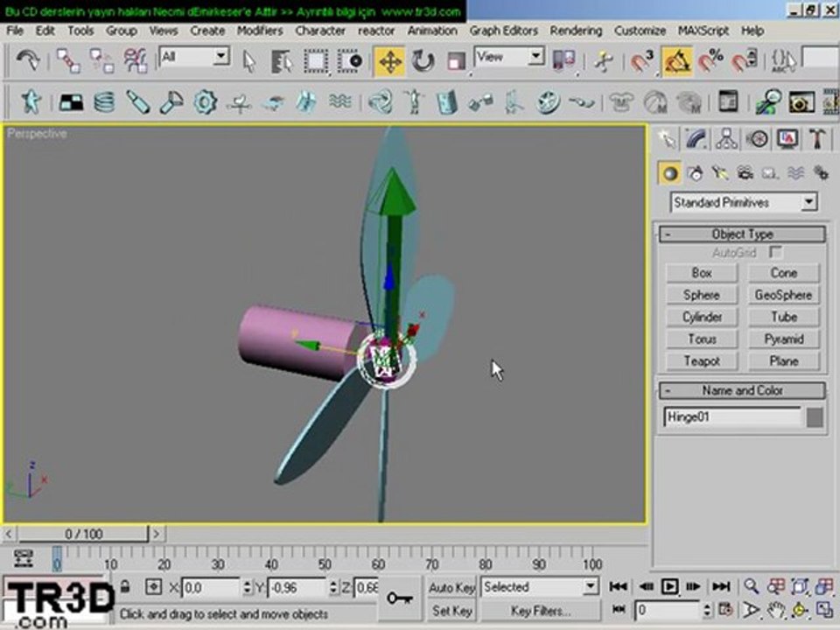Switch to the Modify command panel tab
Screen dimensions: 840x630
click(697, 139)
